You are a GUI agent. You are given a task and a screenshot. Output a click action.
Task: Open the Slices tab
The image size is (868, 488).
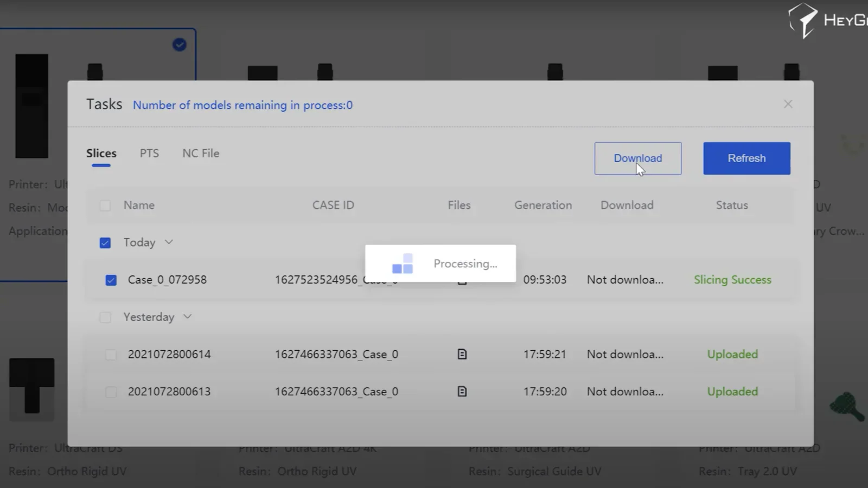101,153
